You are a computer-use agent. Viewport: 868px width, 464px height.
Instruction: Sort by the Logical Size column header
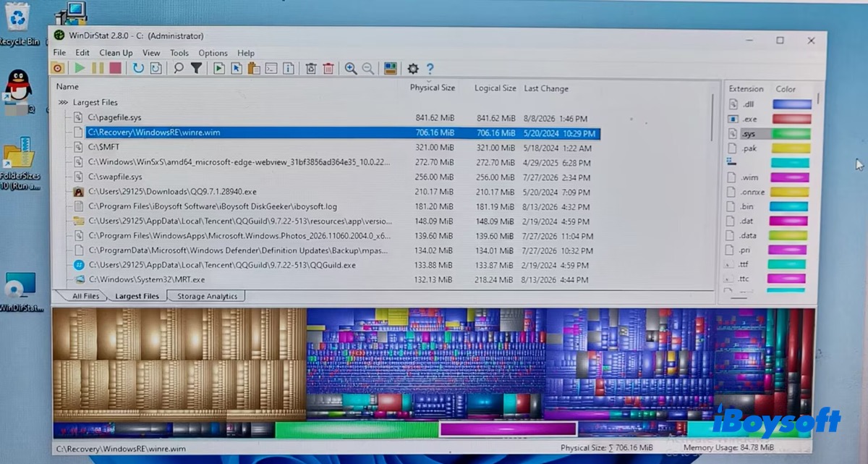(495, 88)
